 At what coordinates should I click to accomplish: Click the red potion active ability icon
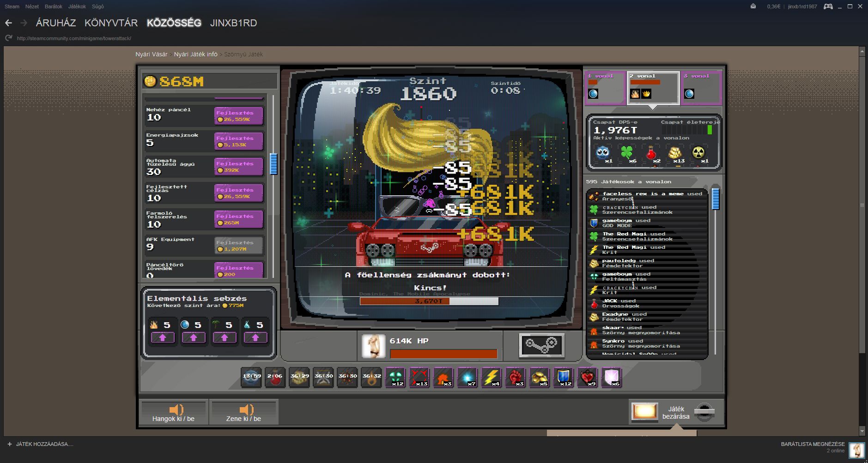651,153
